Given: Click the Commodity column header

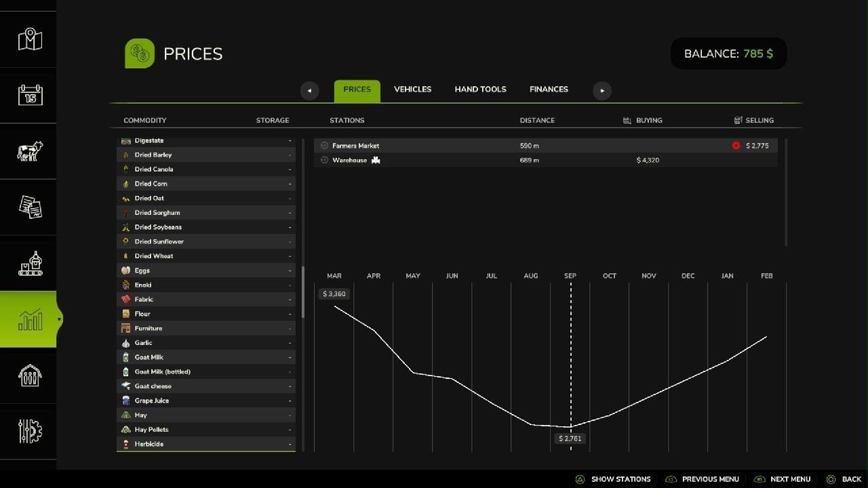Looking at the screenshot, I should [144, 120].
